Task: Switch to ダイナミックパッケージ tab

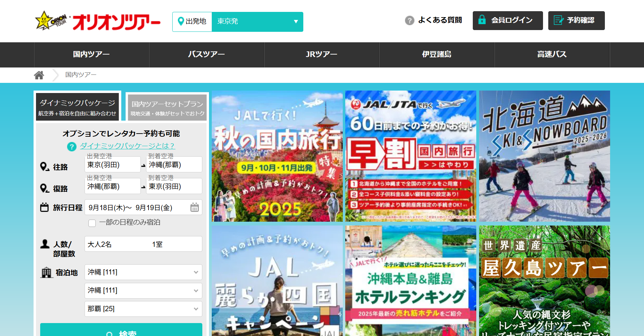Action: click(77, 107)
